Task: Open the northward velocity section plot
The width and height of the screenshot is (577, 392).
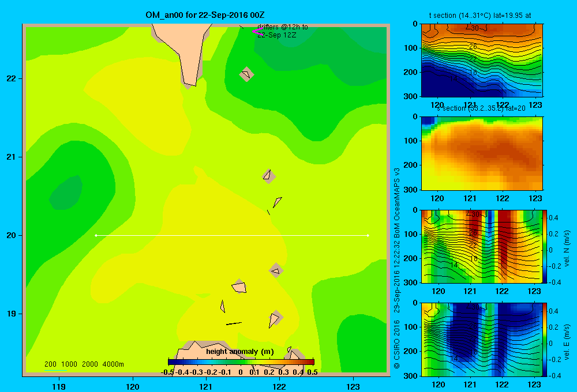Action: [x=482, y=246]
